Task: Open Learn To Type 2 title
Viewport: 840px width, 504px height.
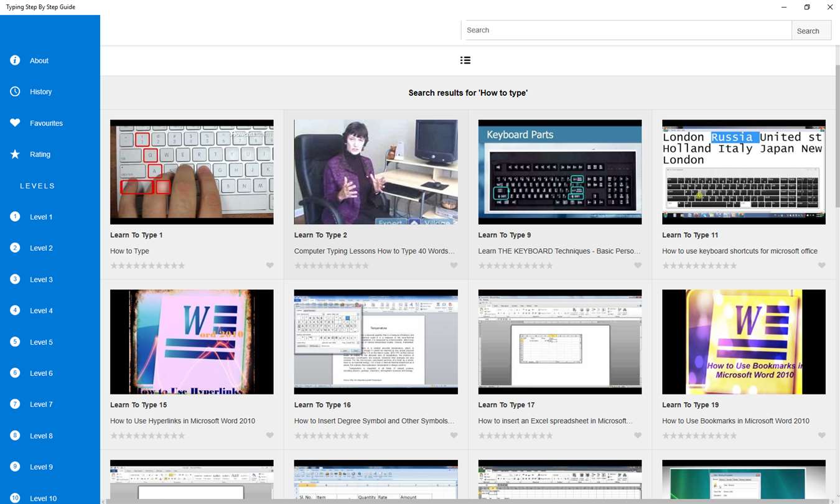Action: (320, 235)
